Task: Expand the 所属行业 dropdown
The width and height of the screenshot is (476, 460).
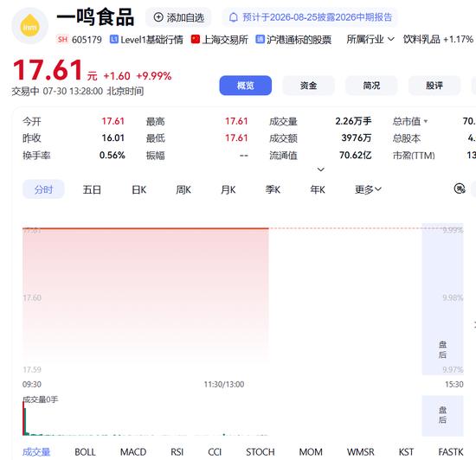Action: (x=370, y=40)
